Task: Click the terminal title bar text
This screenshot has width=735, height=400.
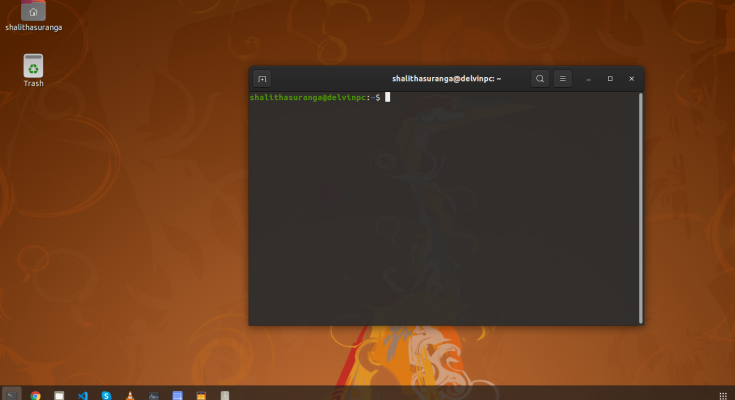Action: [x=446, y=78]
